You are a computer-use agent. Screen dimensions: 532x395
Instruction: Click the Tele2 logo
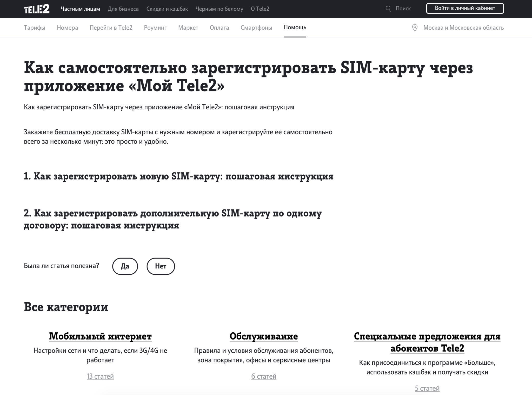click(37, 9)
